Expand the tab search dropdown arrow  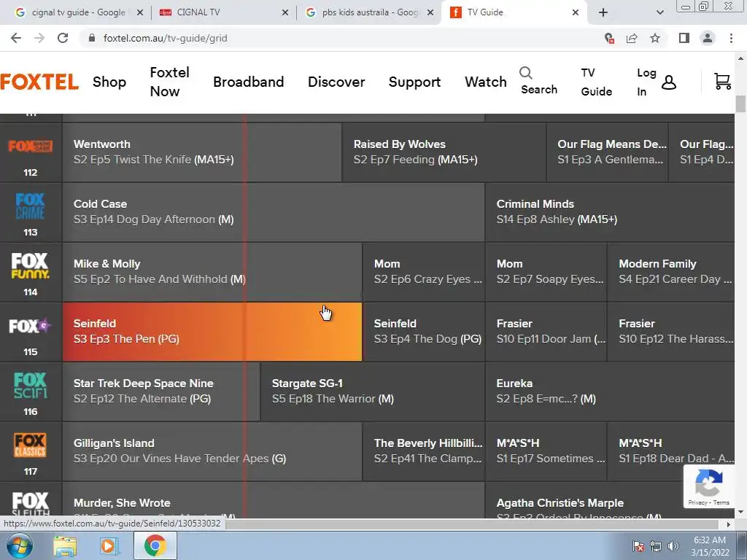(659, 12)
